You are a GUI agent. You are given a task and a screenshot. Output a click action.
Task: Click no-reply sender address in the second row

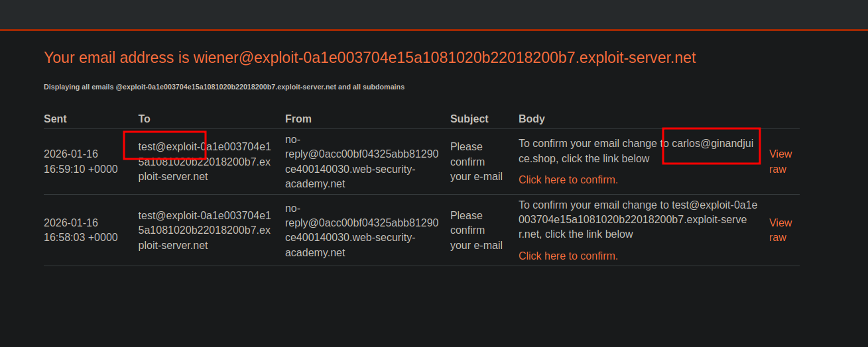click(x=361, y=230)
